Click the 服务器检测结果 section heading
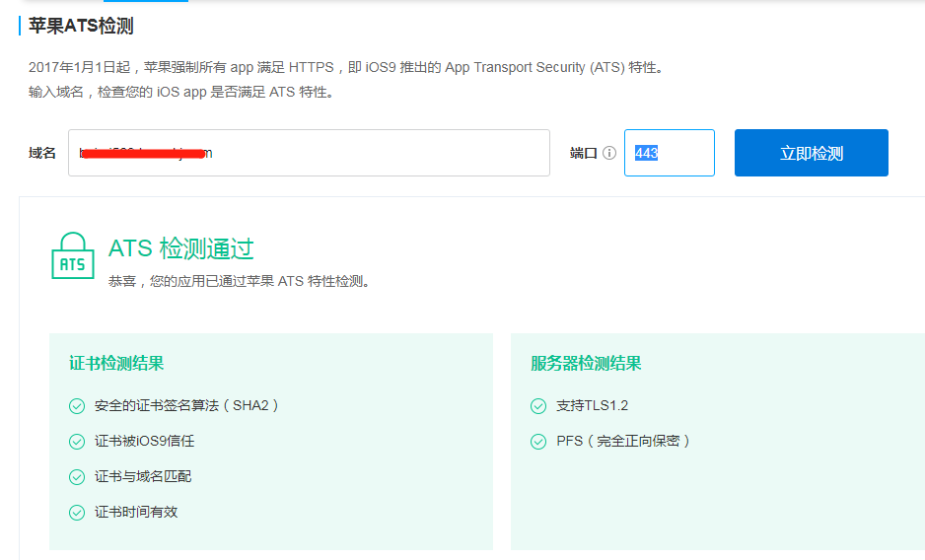The width and height of the screenshot is (925, 560). (x=586, y=363)
